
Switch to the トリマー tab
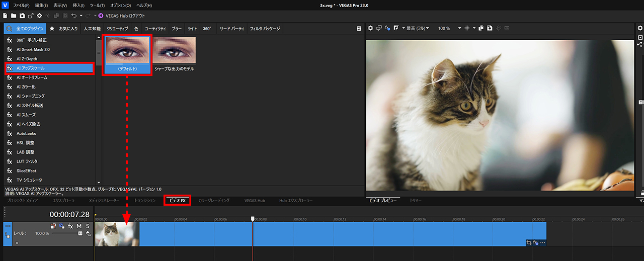click(x=416, y=201)
